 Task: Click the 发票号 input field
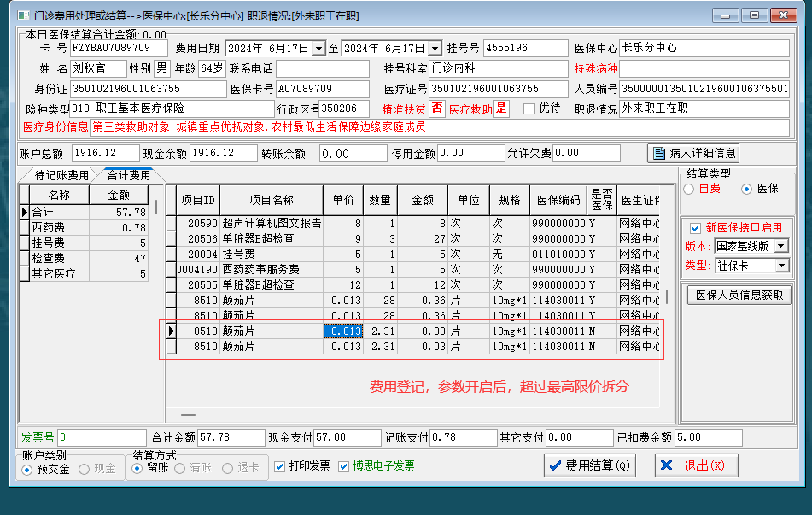(102, 438)
